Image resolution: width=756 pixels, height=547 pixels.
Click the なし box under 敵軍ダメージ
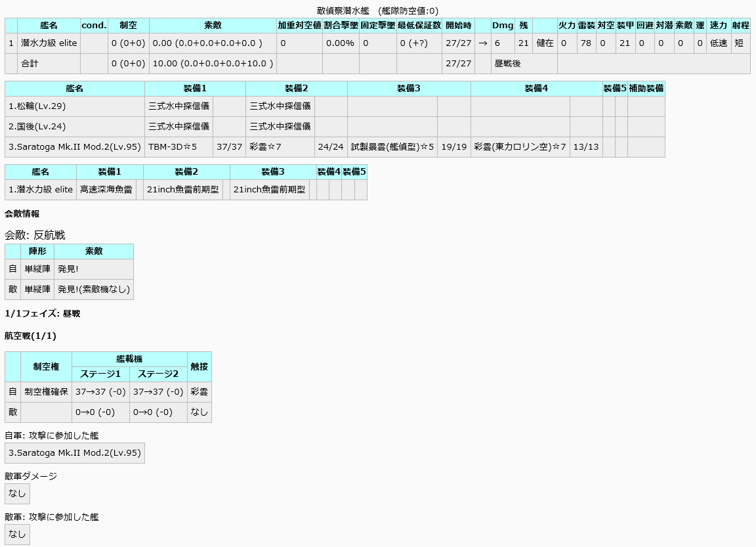17,494
